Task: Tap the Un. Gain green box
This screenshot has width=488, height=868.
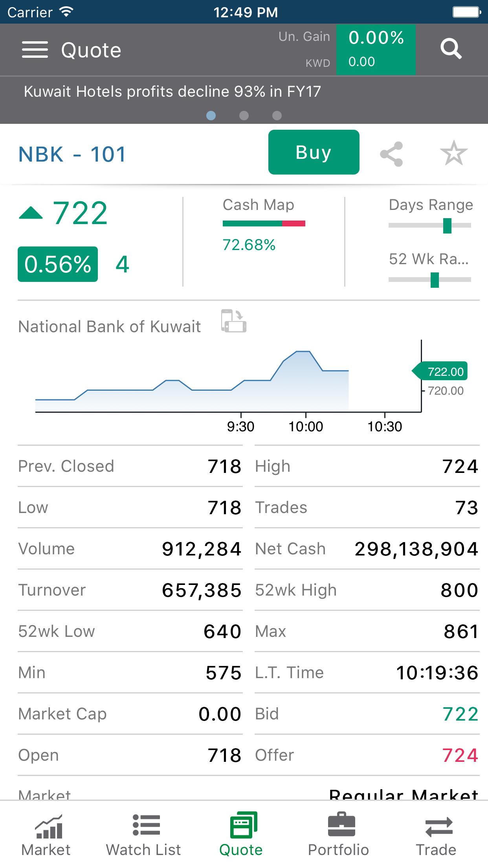Action: [x=376, y=50]
